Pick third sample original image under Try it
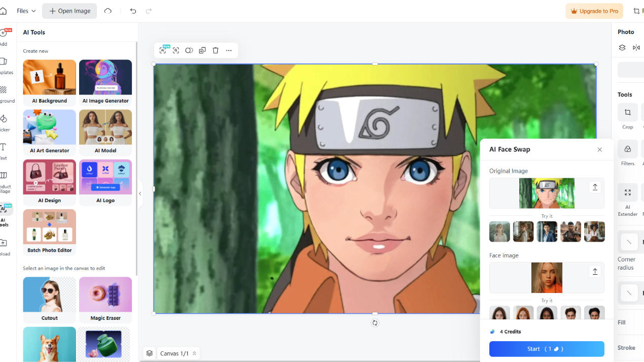644x362 pixels. click(547, 232)
